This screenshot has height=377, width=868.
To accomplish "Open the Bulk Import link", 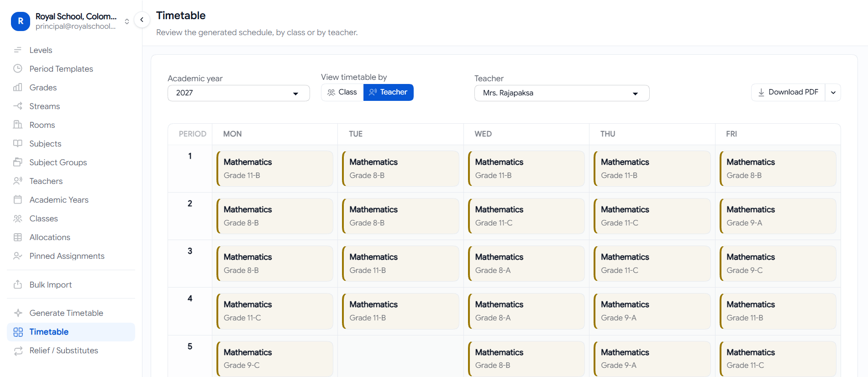I will click(71, 284).
